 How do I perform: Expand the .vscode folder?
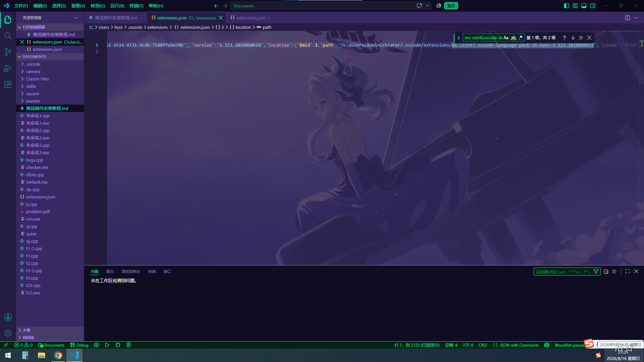50,64
